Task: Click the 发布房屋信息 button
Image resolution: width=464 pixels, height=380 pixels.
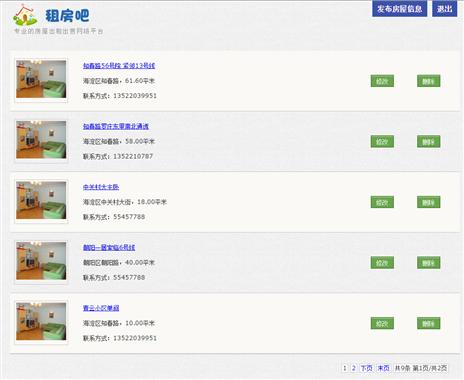Action: pos(399,9)
